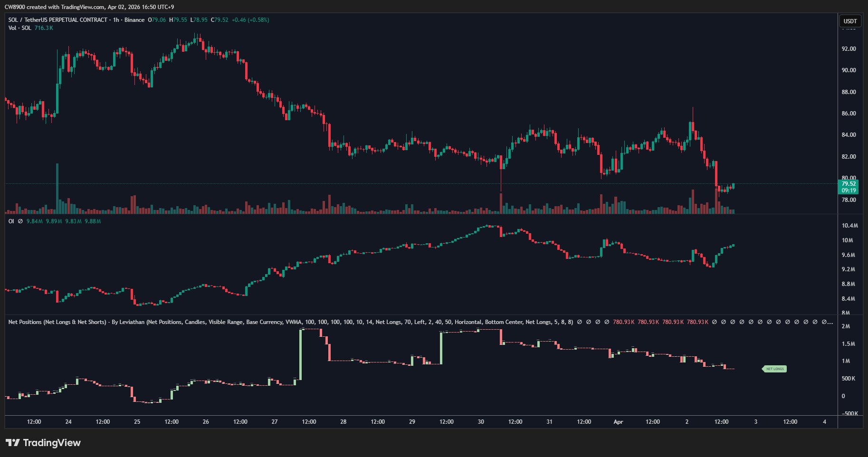Click the tallest volume bar near 24
The width and height of the screenshot is (868, 457).
coord(57,188)
